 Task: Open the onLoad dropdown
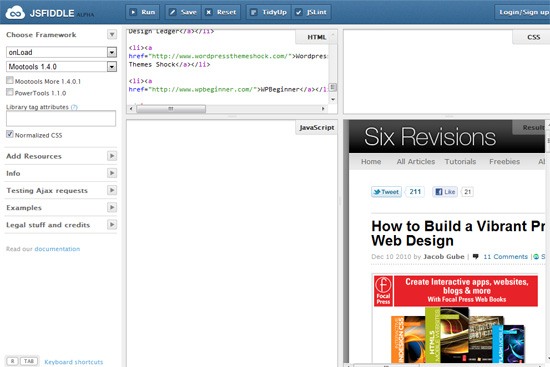pyautogui.click(x=61, y=52)
